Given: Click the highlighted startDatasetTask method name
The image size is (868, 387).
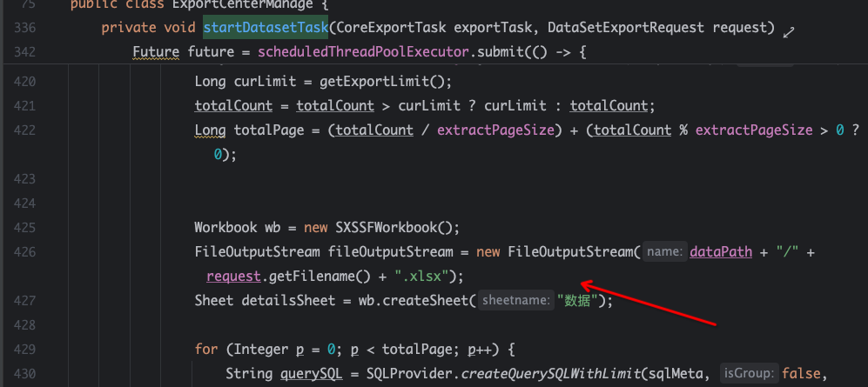Looking at the screenshot, I should 266,28.
